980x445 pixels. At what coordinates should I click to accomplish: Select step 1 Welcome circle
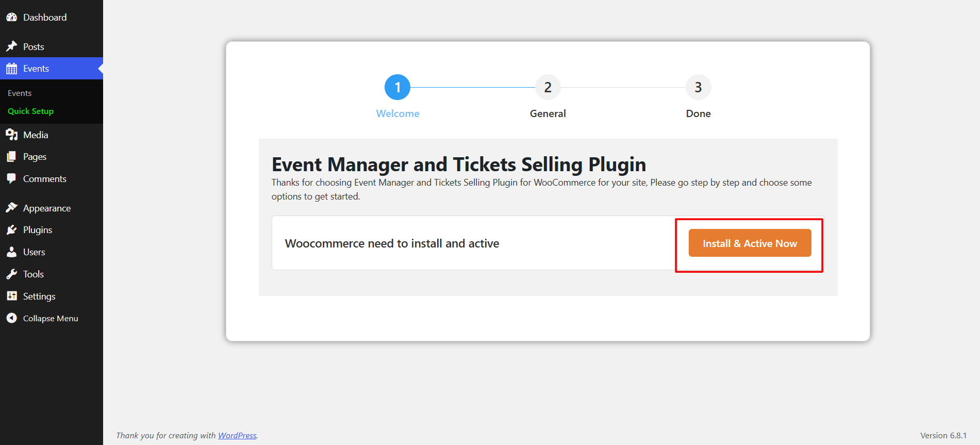(397, 88)
